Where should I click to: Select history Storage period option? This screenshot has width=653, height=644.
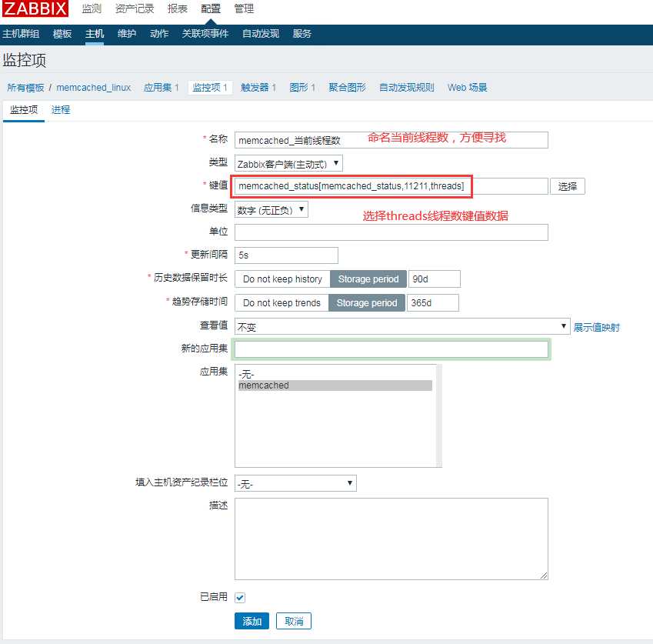(x=368, y=279)
